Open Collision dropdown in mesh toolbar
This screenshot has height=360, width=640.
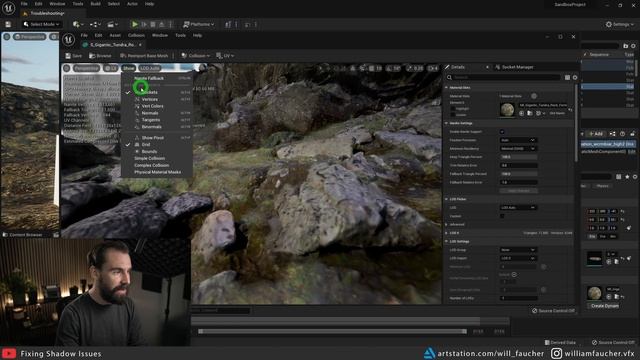[196, 56]
